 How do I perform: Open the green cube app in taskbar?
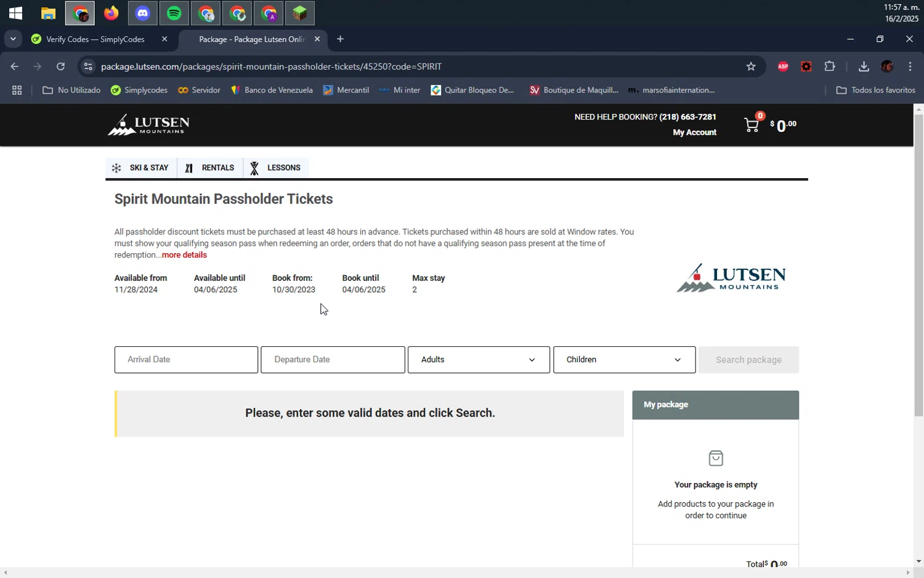(300, 13)
